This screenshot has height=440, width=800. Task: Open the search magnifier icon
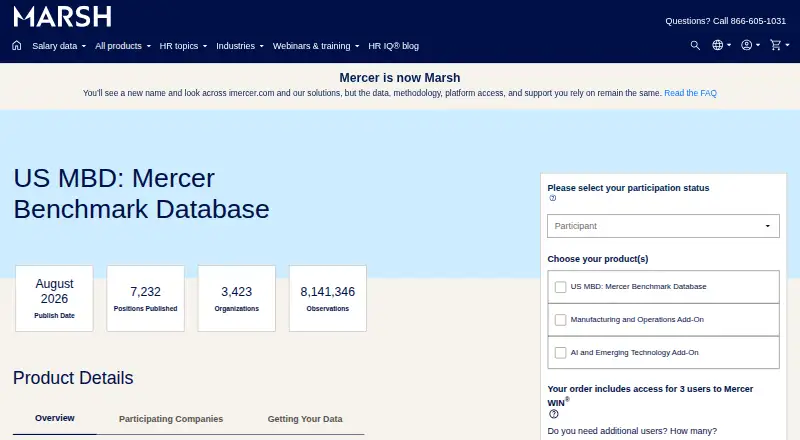[x=695, y=45]
